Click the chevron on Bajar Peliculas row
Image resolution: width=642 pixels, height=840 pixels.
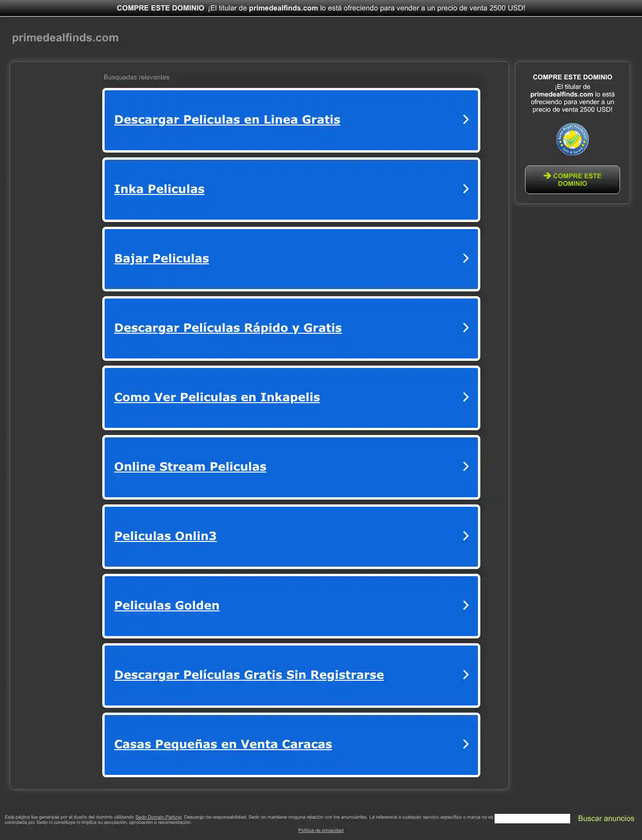[x=466, y=259]
